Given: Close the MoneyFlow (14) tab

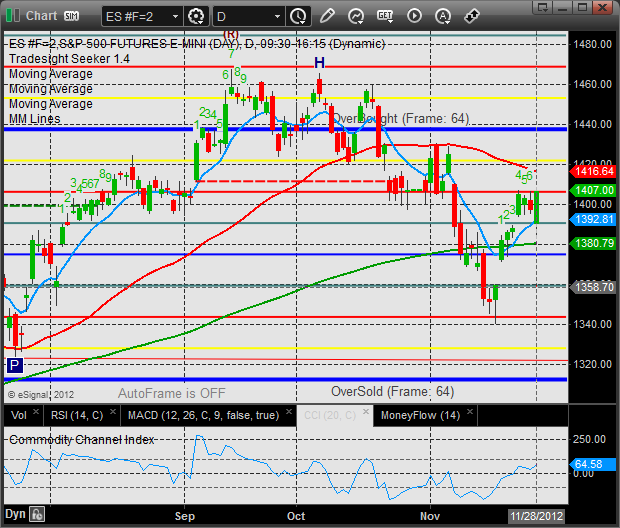Looking at the screenshot, I should 470,411.
